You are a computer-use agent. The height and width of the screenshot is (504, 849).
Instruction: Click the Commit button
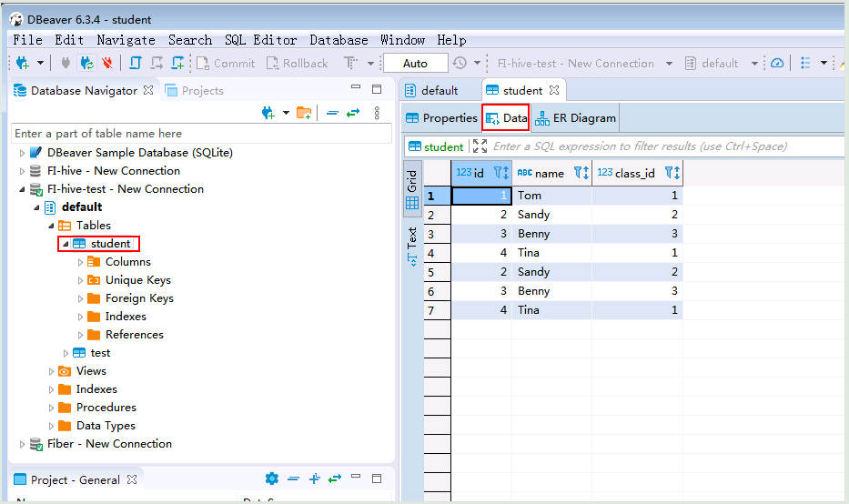pyautogui.click(x=226, y=64)
